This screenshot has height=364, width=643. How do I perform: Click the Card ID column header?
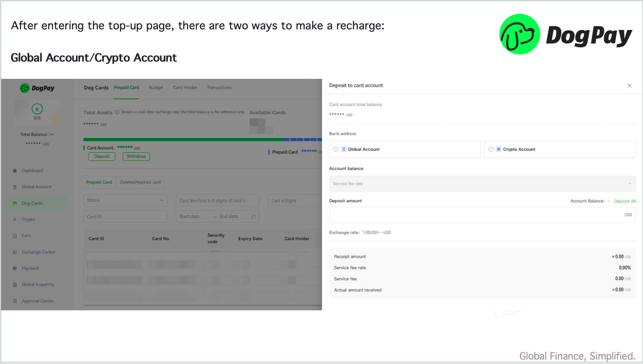(x=96, y=239)
